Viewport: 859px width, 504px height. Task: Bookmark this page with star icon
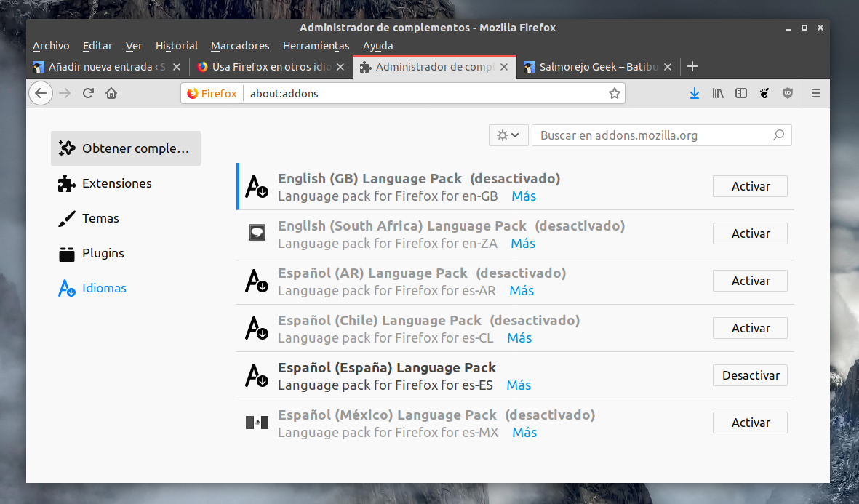coord(614,93)
